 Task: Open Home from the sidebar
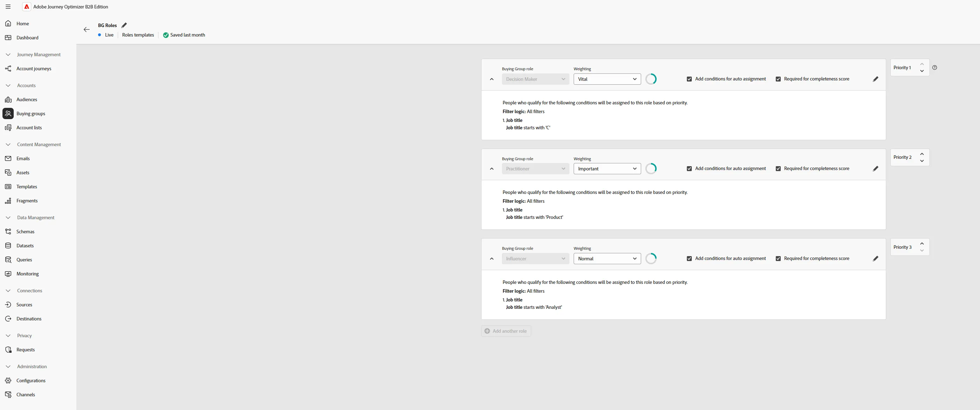(22, 24)
